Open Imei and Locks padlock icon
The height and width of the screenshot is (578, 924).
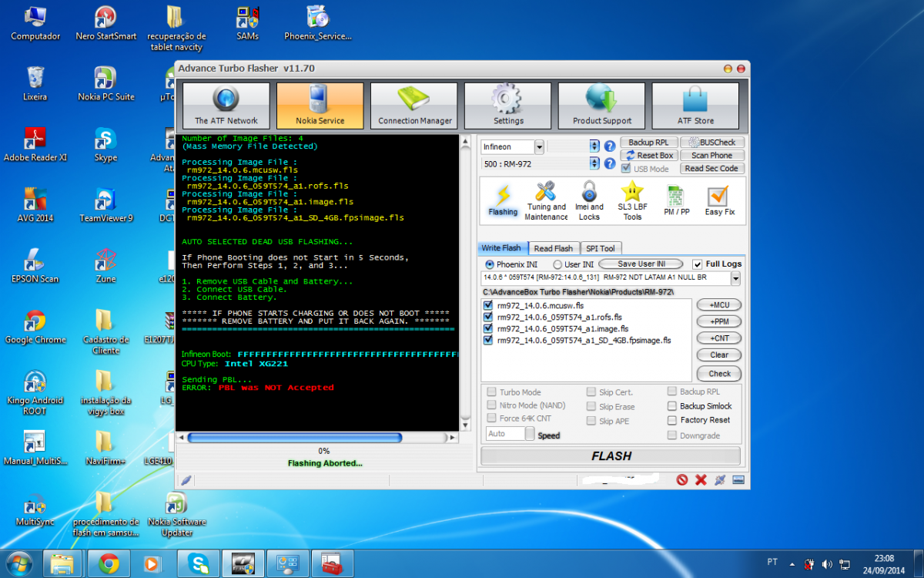(589, 200)
